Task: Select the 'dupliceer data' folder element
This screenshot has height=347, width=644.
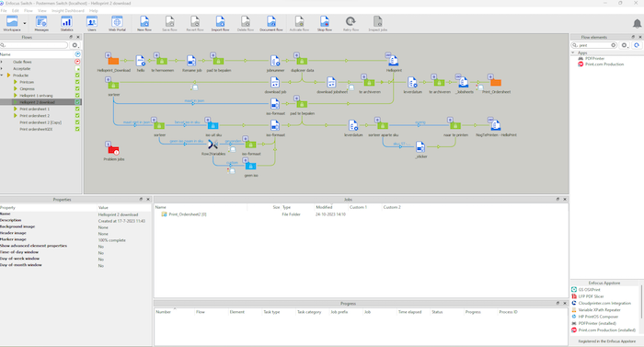Action: point(302,62)
